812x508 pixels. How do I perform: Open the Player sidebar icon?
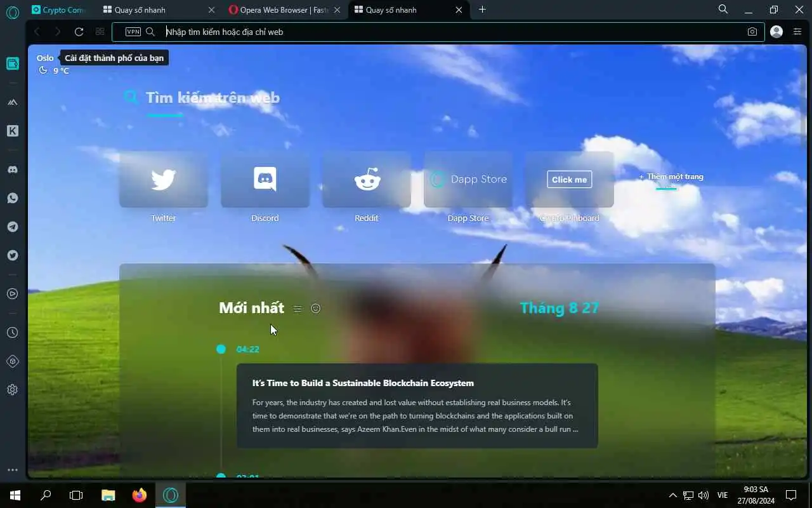click(12, 294)
